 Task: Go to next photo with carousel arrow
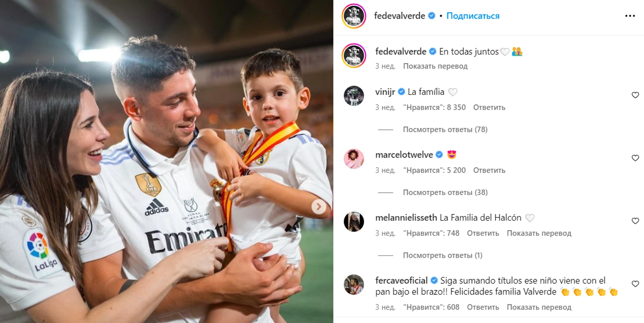(x=319, y=207)
